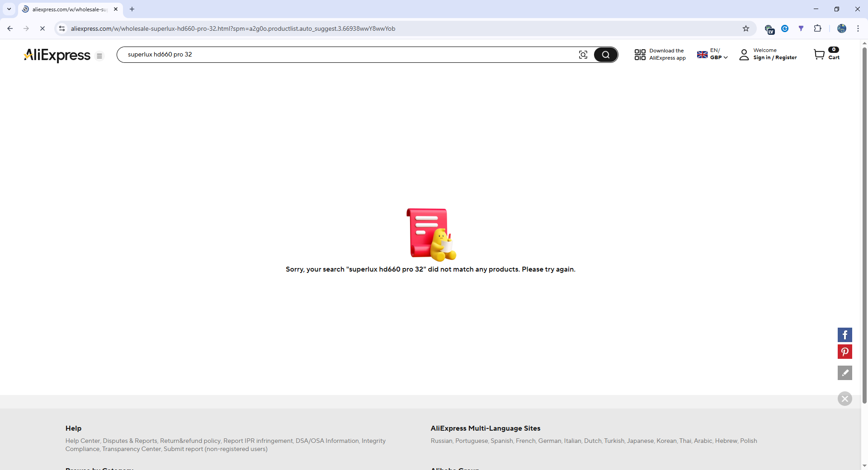The height and width of the screenshot is (470, 868).
Task: Switch to the Russian language site
Action: click(441, 441)
